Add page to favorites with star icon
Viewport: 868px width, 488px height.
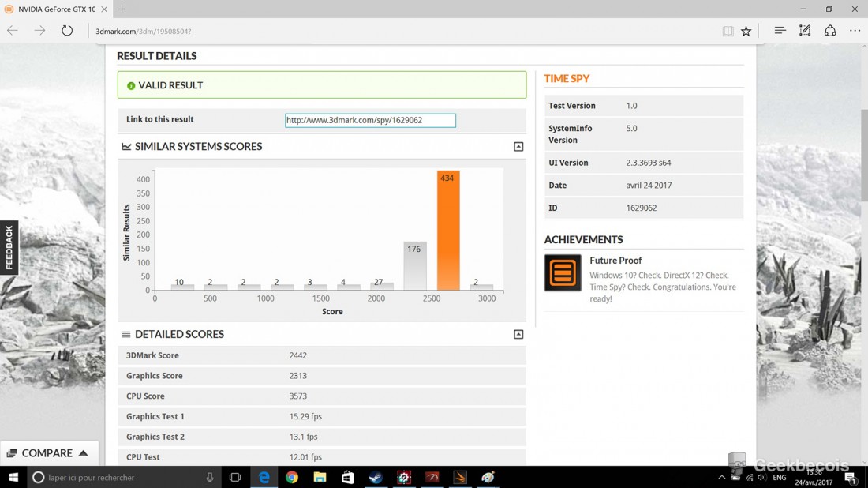(x=746, y=31)
